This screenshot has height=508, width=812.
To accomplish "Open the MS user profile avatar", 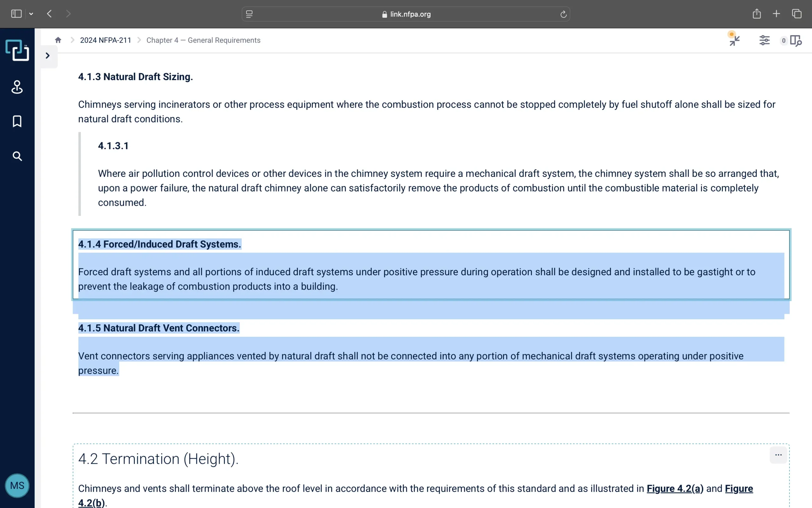I will (x=17, y=485).
